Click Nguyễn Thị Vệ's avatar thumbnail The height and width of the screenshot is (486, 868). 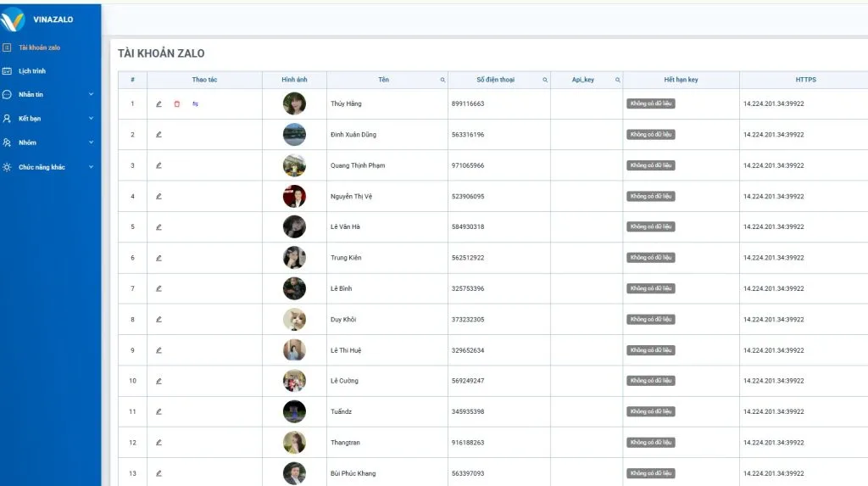pos(294,196)
